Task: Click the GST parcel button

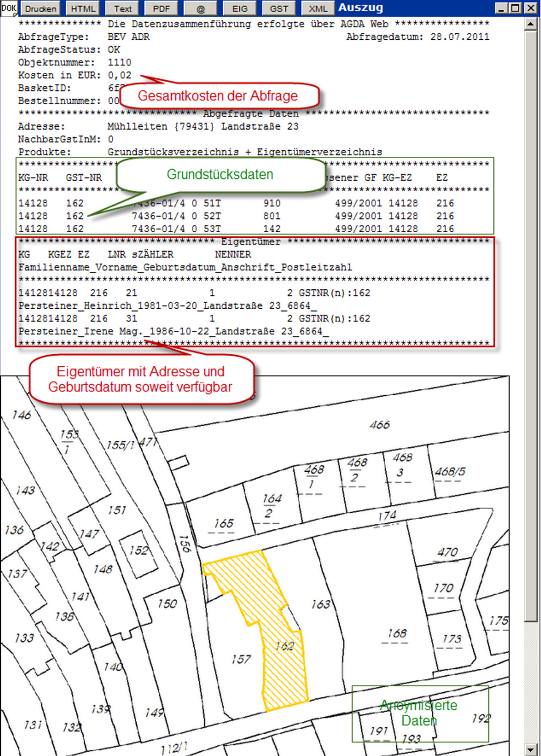Action: (x=279, y=8)
